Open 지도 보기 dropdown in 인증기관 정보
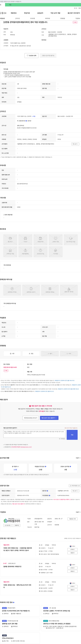81x644 pixels. (75, 491)
